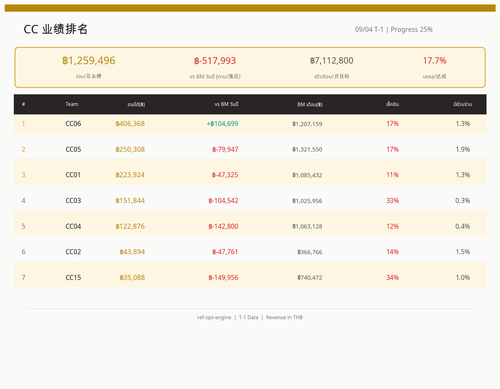Screen dimensions: 500x389
Task: Click the 34% value in CC15 row
Action: coord(393,277)
